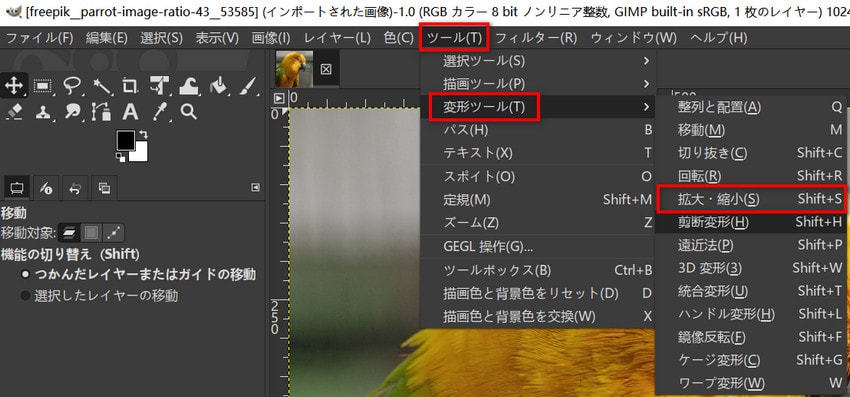Choose 回転(R) rotate tool entry
This screenshot has width=850, height=397.
tap(751, 176)
